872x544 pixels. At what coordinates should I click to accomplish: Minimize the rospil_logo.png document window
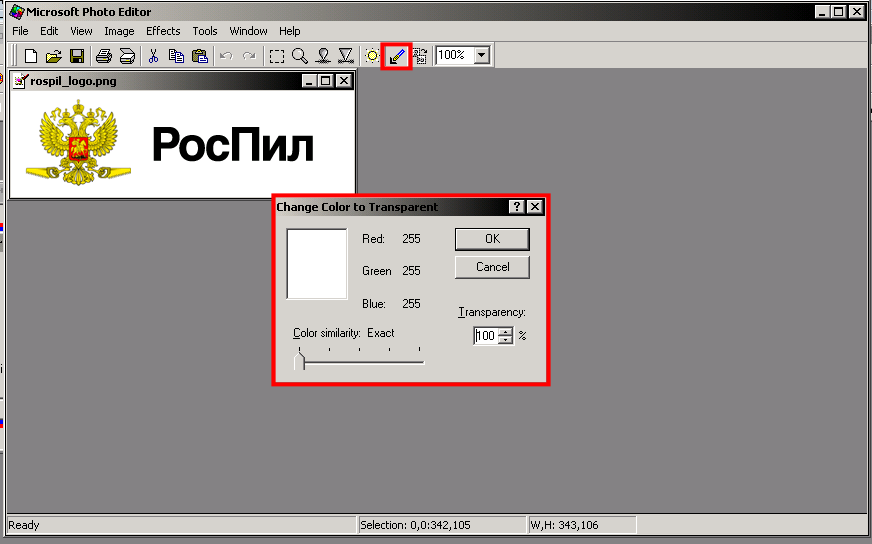pyautogui.click(x=310, y=81)
